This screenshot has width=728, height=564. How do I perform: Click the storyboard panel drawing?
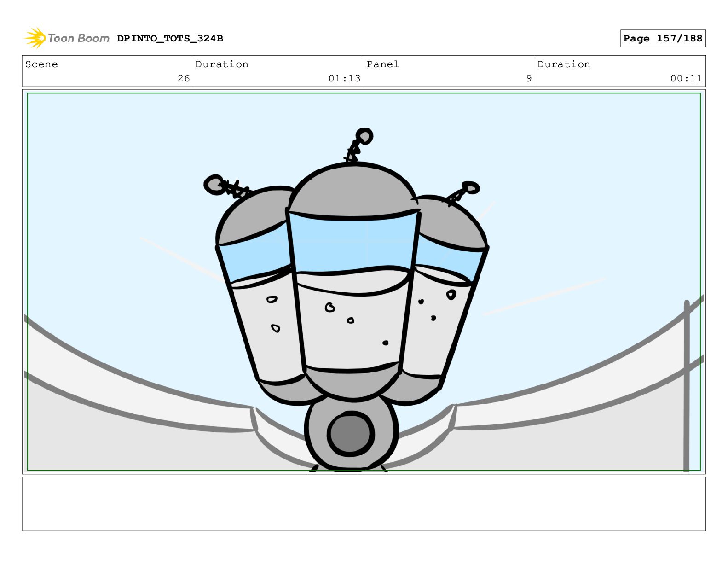pos(364,282)
